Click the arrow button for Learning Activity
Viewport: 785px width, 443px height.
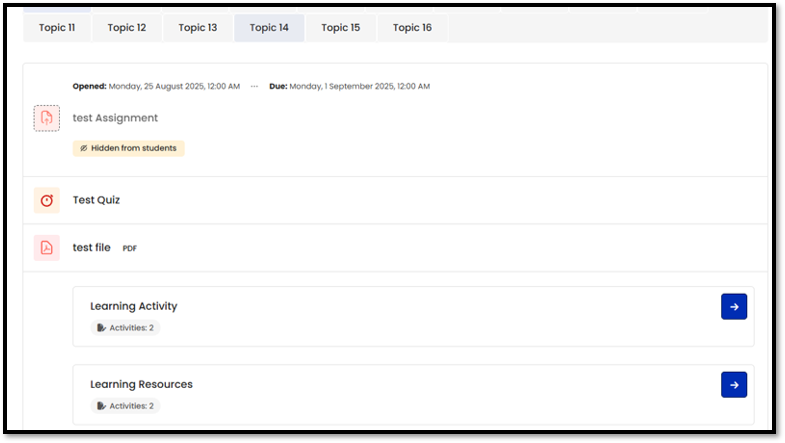coord(733,307)
